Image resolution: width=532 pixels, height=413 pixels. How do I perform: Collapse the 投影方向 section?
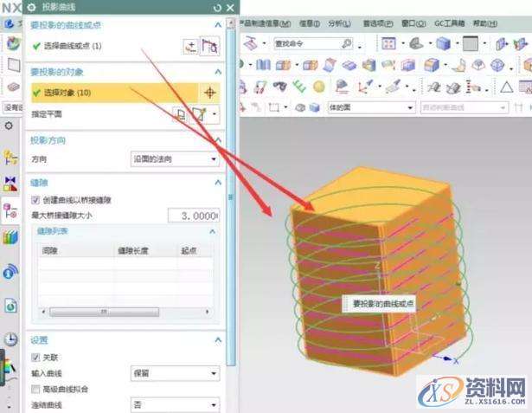pyautogui.click(x=218, y=140)
